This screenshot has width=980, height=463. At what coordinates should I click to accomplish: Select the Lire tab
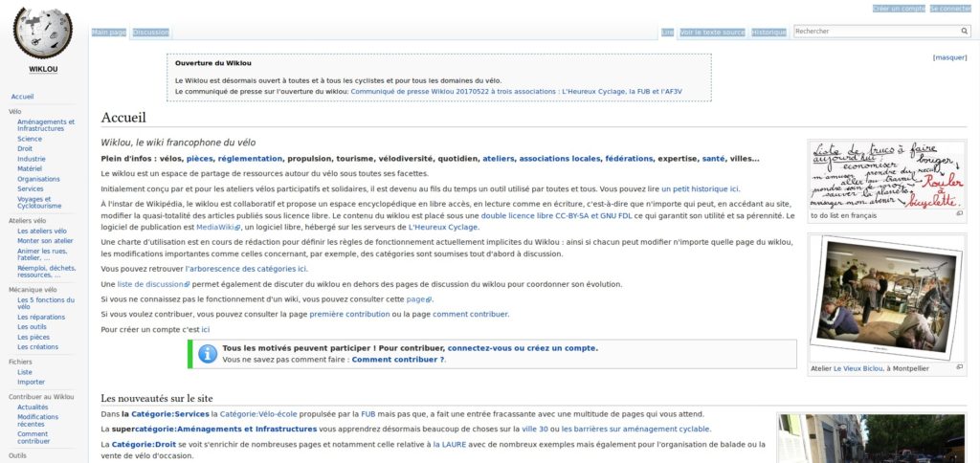pyautogui.click(x=667, y=32)
